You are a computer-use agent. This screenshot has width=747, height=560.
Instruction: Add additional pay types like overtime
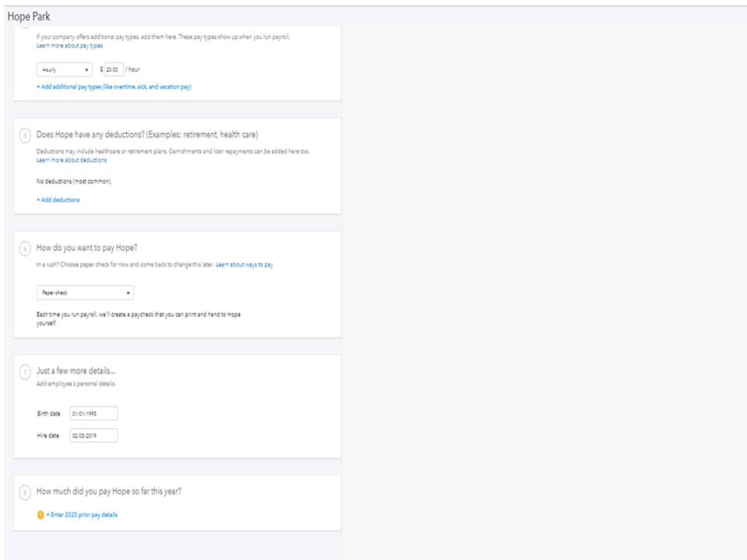point(114,87)
